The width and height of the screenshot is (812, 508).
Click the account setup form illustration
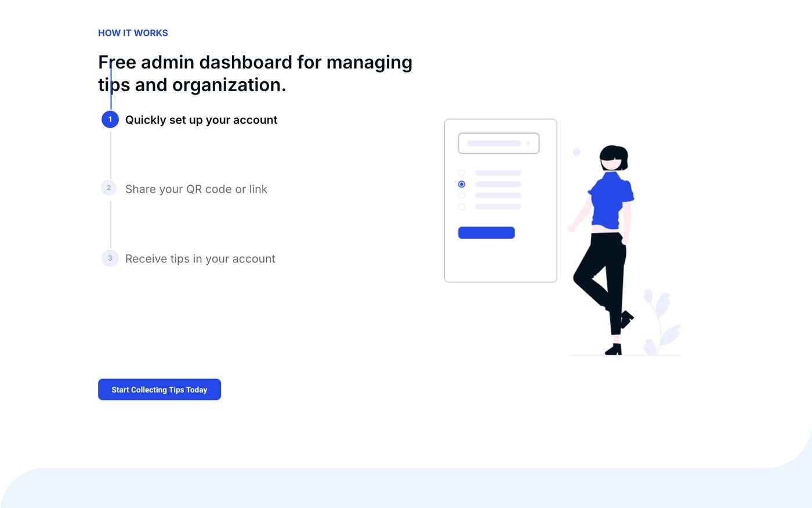[x=501, y=201]
